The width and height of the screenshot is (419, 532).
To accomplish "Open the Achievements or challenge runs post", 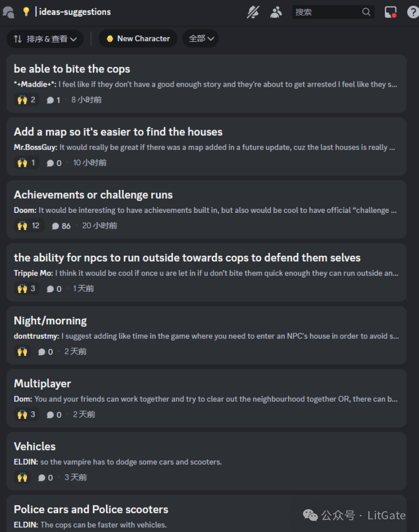I will point(93,195).
